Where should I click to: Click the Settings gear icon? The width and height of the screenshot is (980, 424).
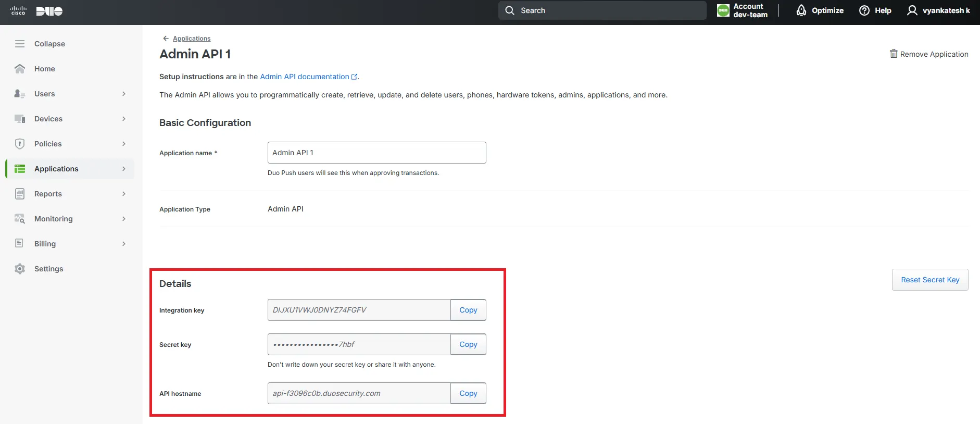click(x=20, y=269)
